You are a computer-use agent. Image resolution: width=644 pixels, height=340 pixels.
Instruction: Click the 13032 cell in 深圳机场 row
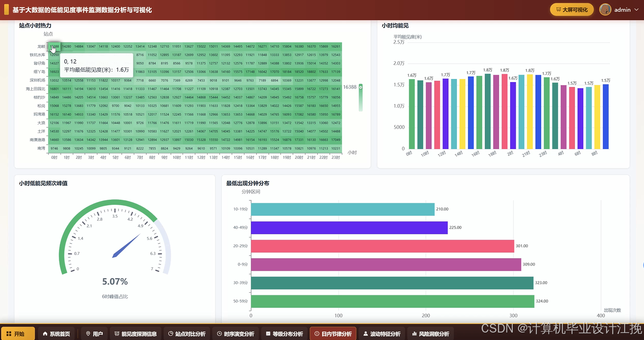click(x=54, y=81)
